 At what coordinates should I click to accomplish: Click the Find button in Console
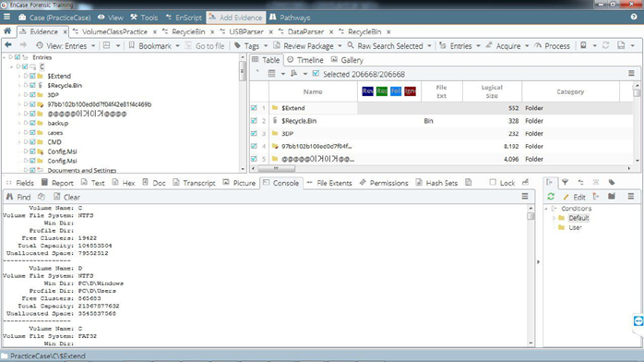18,197
